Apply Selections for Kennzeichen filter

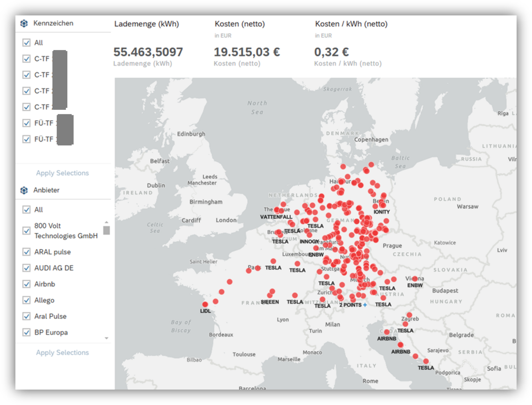(x=63, y=173)
